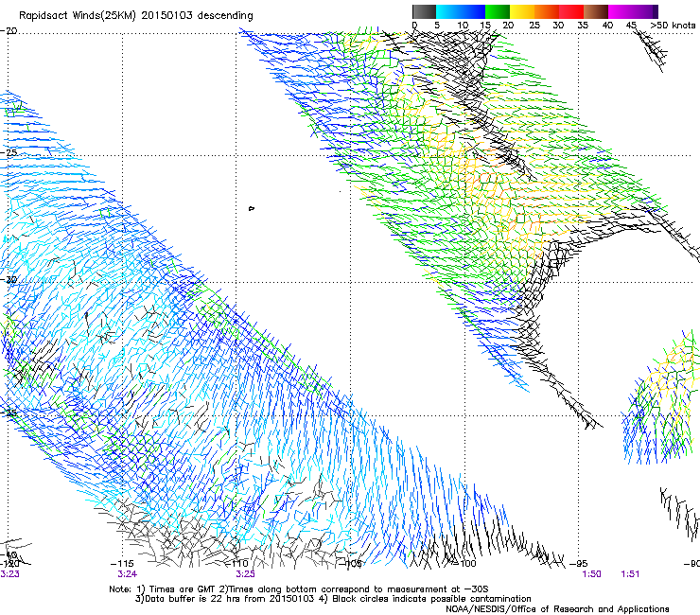Click the red 30-35 knots legend swatch
The image size is (700, 615).
click(x=571, y=11)
